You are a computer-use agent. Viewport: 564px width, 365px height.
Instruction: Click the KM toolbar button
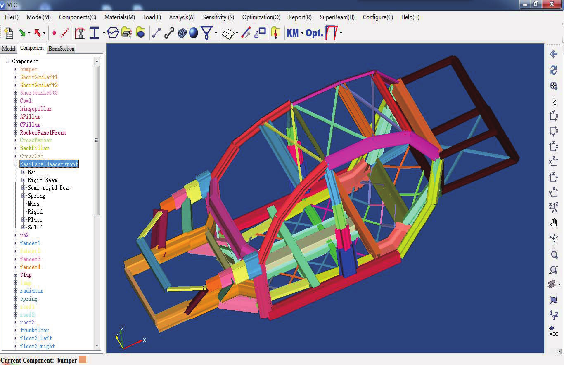click(293, 33)
